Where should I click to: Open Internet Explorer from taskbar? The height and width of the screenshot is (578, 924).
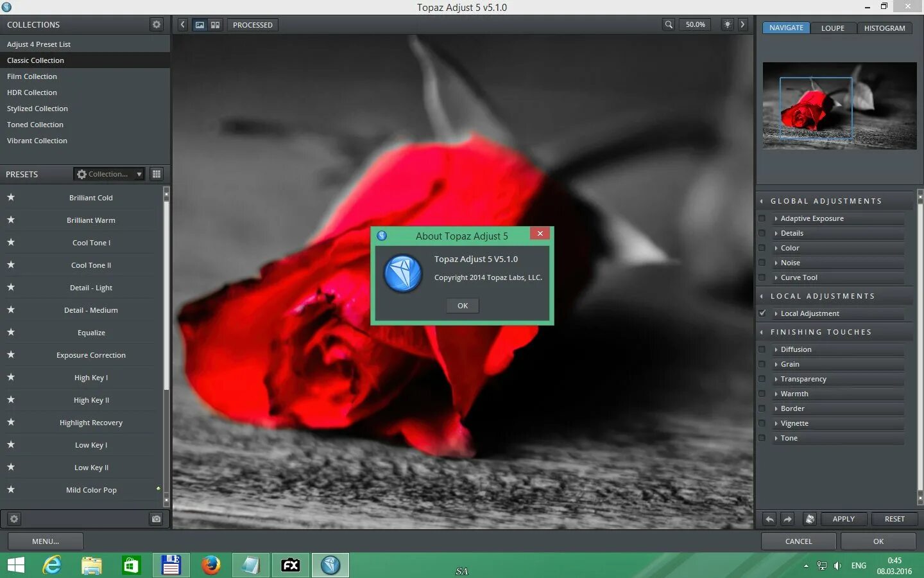[52, 565]
